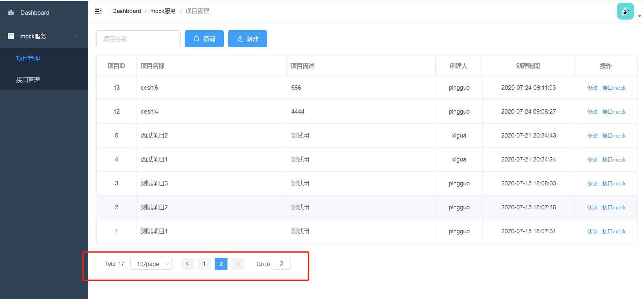Click 修改 for 西瓜项目1
The height and width of the screenshot is (299, 644).
coord(592,159)
